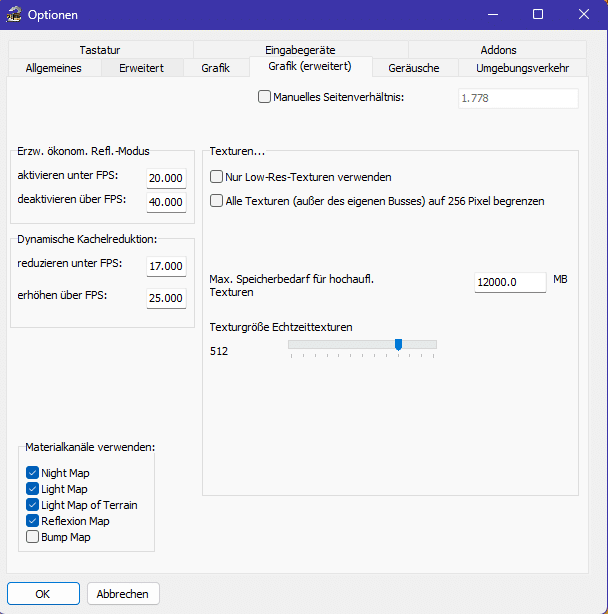Toggle Light Map of Terrain checkbox
Screen dimensions: 608x614
point(33,505)
